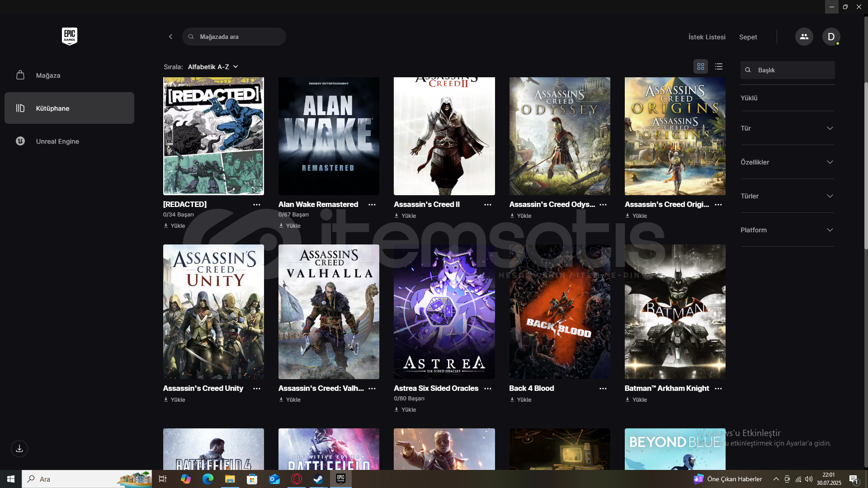Image resolution: width=868 pixels, height=488 pixels.
Task: Open File Explorer from the taskbar
Action: [x=230, y=479]
